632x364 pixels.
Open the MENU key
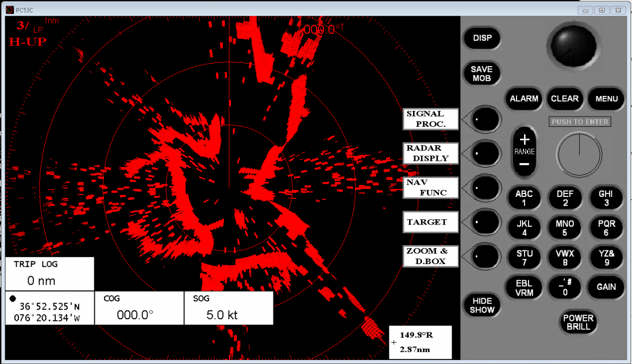click(x=606, y=99)
